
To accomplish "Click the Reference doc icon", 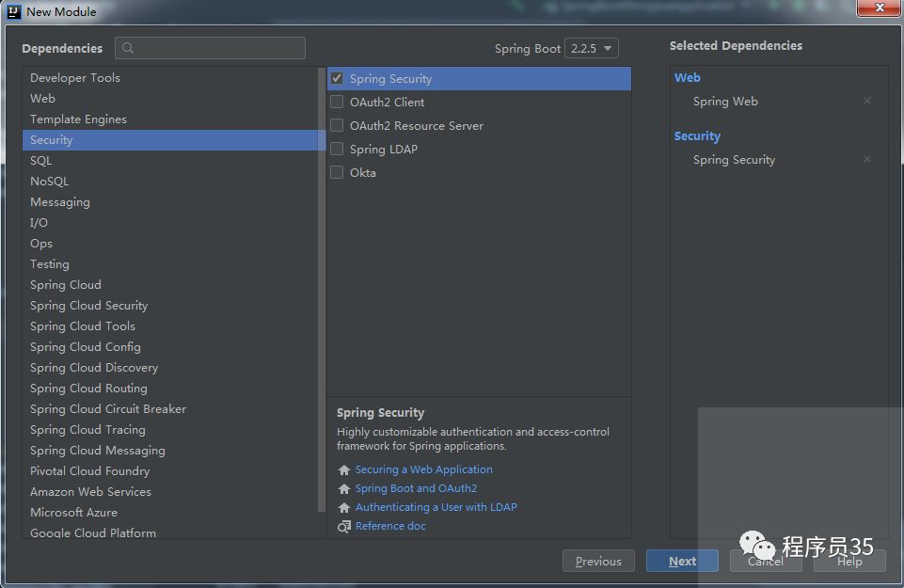I will [344, 526].
